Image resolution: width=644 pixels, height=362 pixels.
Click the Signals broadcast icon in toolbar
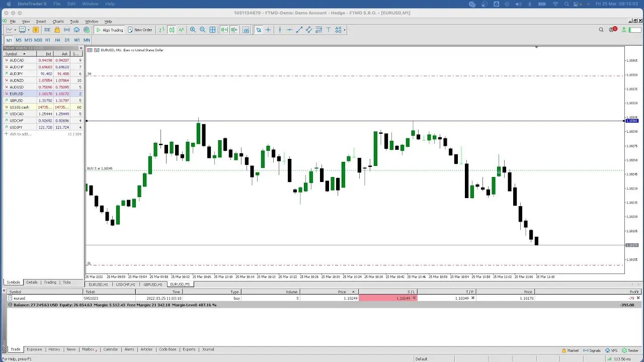point(66,30)
